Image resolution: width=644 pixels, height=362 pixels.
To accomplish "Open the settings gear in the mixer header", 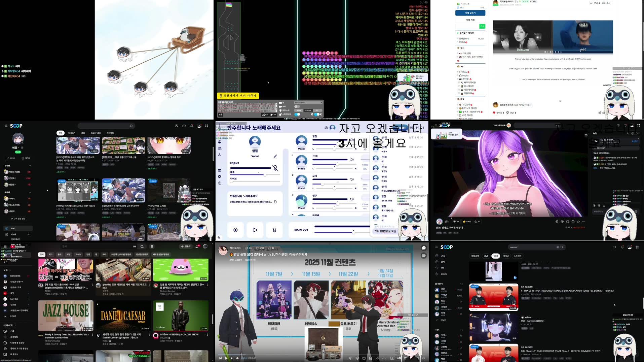I will 326,128.
